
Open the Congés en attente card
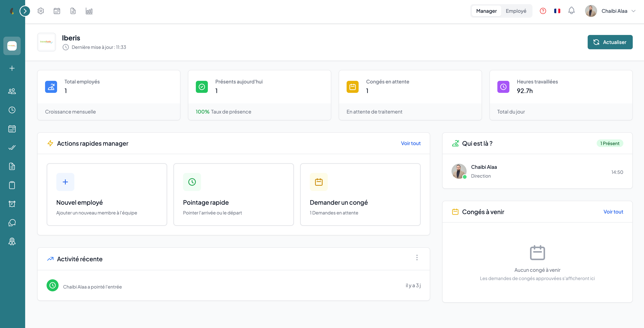pyautogui.click(x=410, y=95)
